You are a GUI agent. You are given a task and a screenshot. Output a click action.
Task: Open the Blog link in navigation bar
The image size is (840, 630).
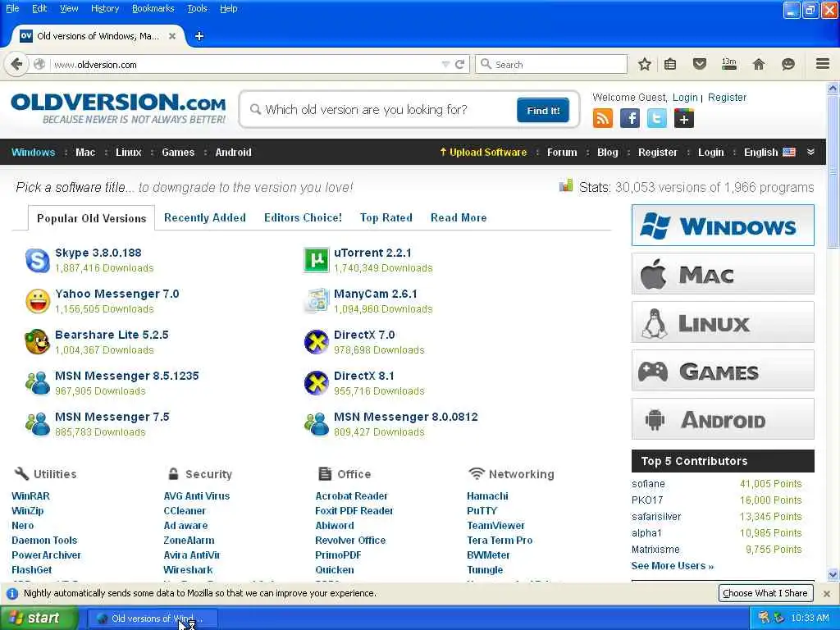coord(608,152)
